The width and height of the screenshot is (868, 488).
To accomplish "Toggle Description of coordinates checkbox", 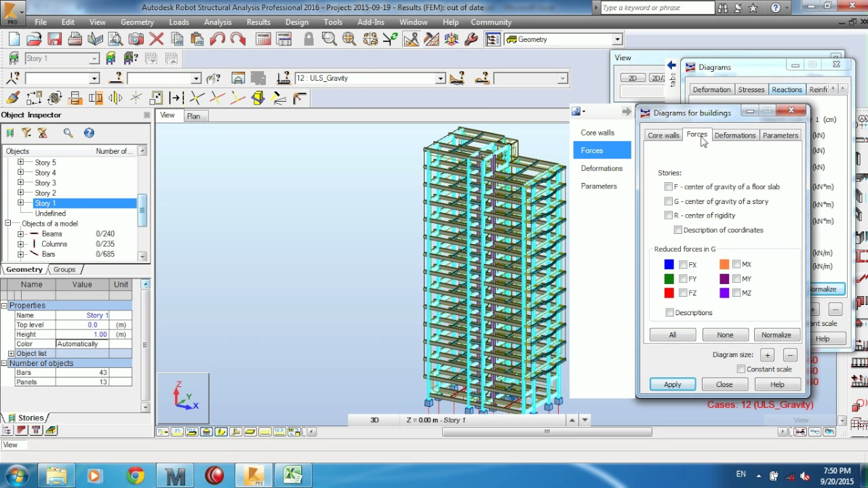I will (678, 230).
